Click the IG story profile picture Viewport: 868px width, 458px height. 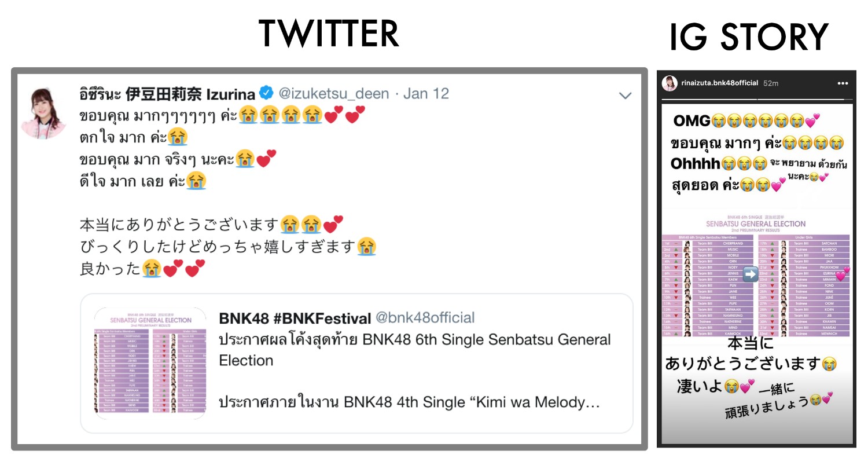coord(670,83)
